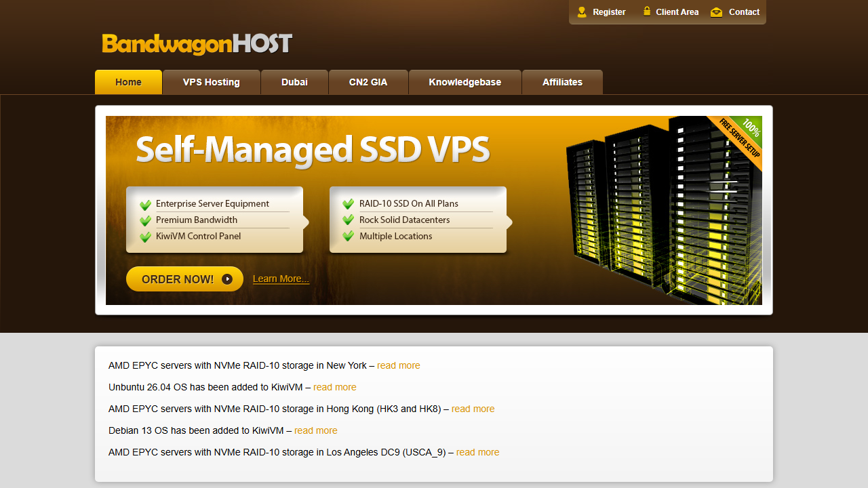The width and height of the screenshot is (868, 488).
Task: Read more about Los Angeles DC9 servers
Action: point(478,452)
